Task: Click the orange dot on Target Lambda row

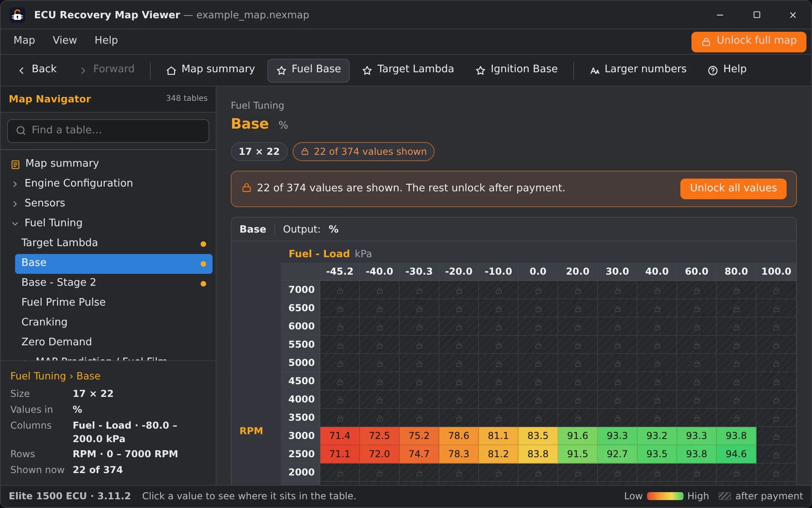Action: click(203, 244)
